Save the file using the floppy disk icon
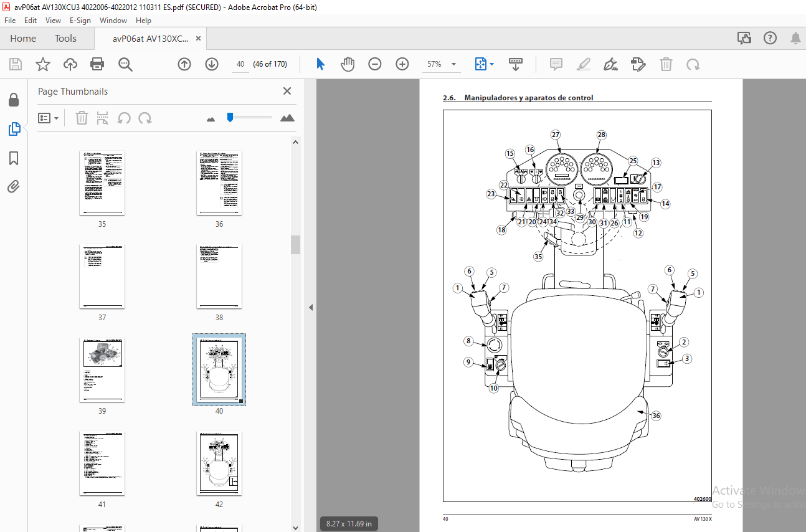806x532 pixels. coord(16,64)
